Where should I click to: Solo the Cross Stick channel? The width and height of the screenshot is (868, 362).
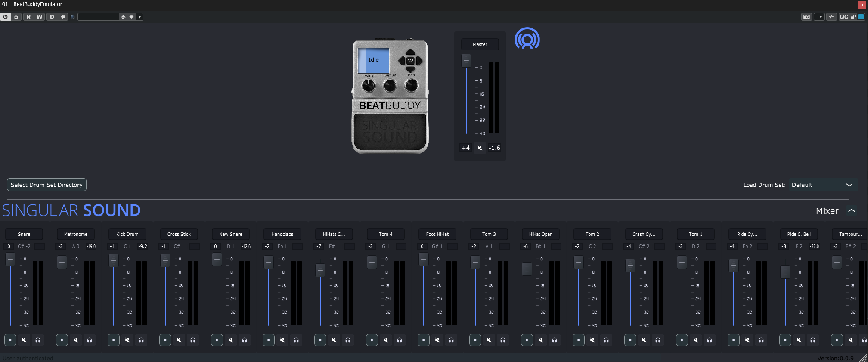coord(193,340)
